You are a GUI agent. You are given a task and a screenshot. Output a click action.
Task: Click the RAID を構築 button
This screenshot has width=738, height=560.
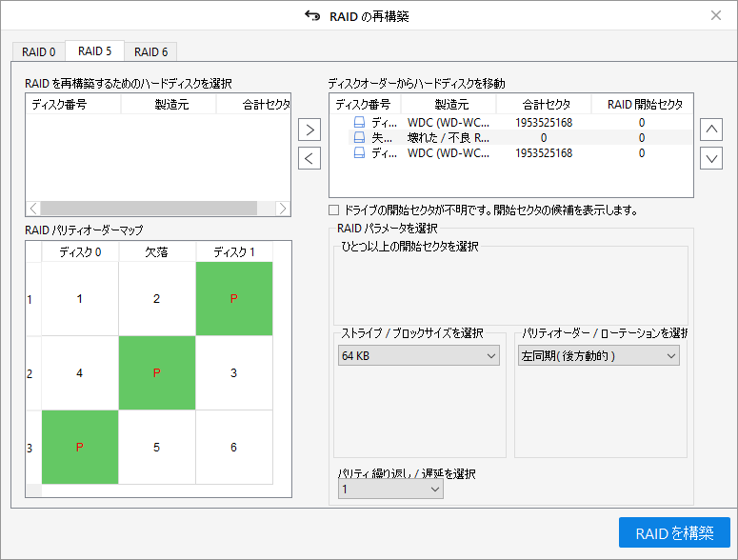(674, 532)
